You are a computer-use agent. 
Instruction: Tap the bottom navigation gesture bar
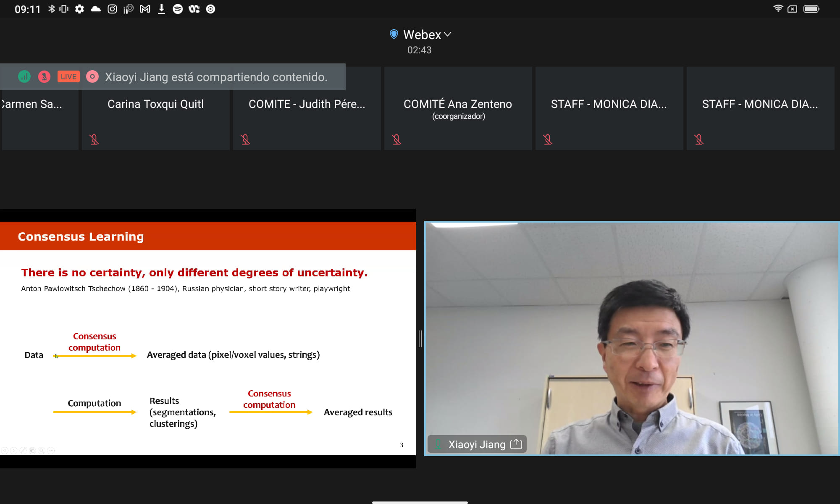coord(420,502)
